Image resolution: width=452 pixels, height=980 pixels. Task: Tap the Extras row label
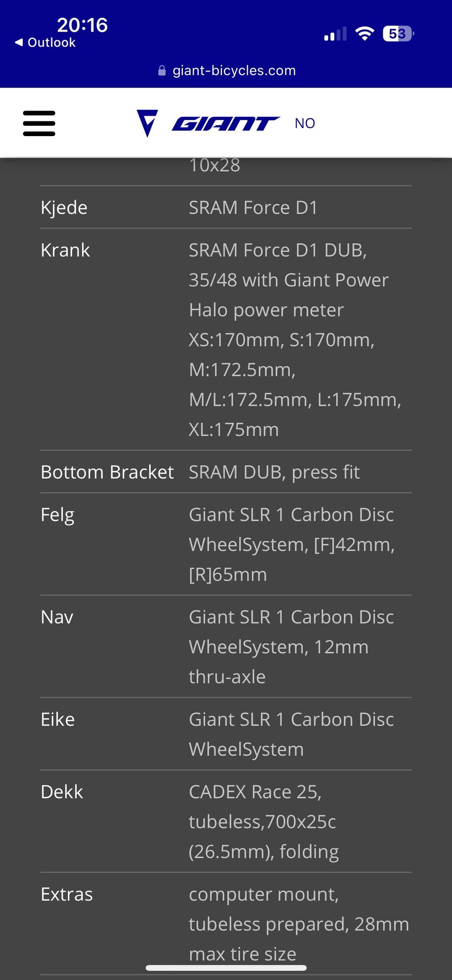tap(66, 894)
